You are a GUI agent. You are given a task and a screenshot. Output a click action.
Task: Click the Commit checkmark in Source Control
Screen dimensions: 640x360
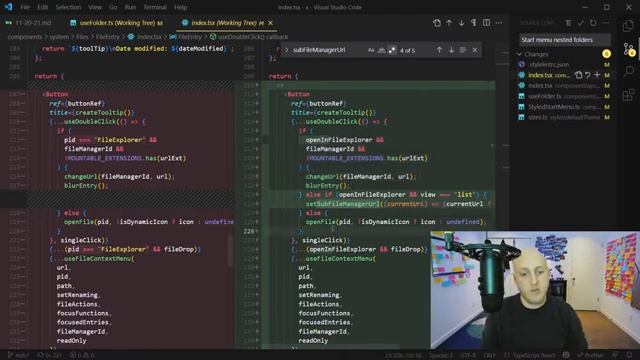click(x=581, y=23)
